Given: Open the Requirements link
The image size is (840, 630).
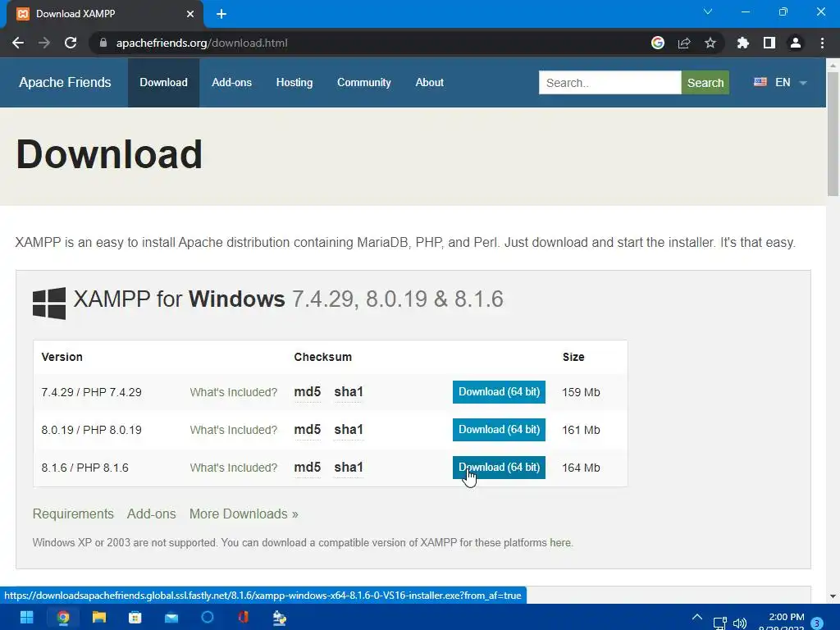Looking at the screenshot, I should 73,514.
